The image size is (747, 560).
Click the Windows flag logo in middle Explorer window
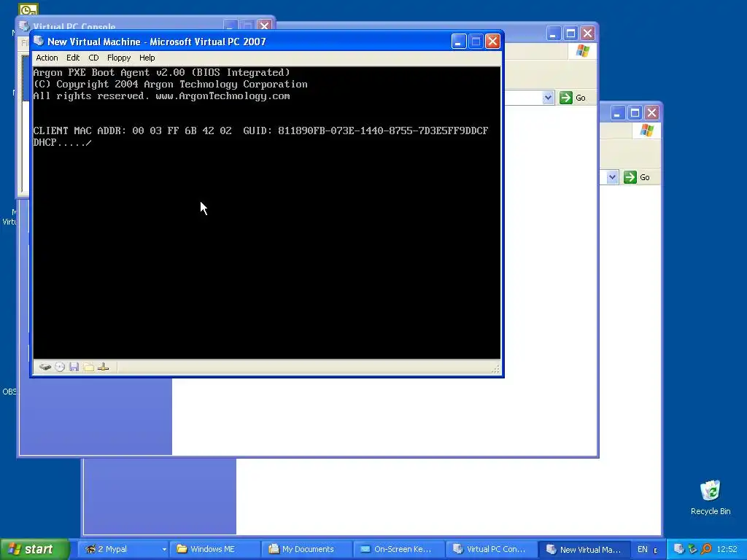coord(582,51)
